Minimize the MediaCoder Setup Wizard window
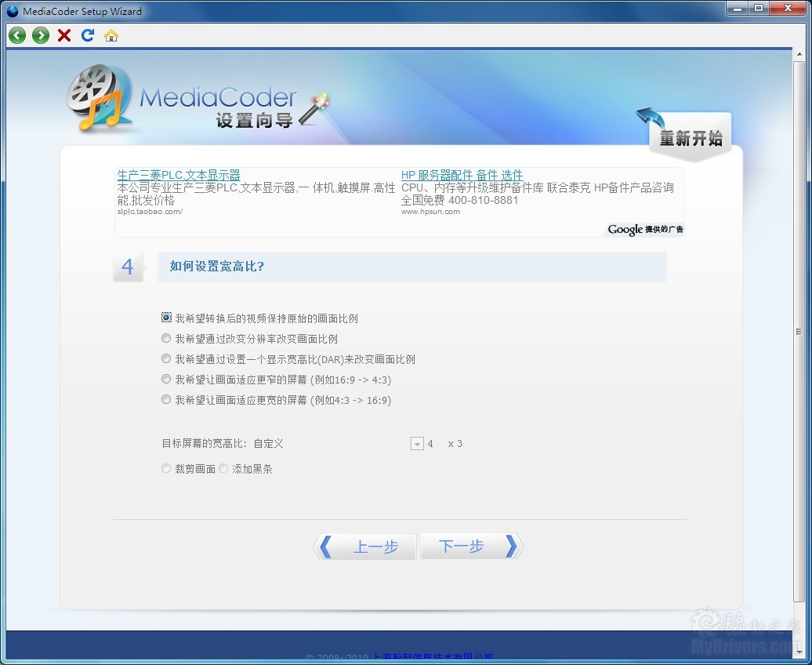Viewport: 812px width, 665px height. coord(738,9)
